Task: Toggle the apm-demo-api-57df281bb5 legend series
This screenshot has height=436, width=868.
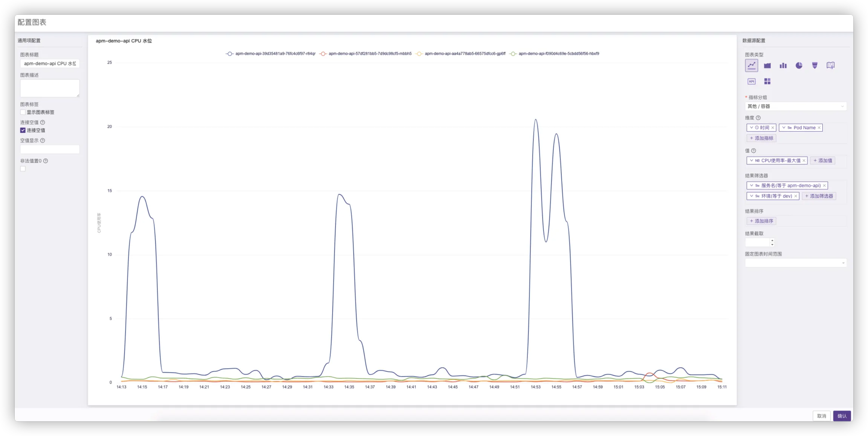Action: pos(365,54)
